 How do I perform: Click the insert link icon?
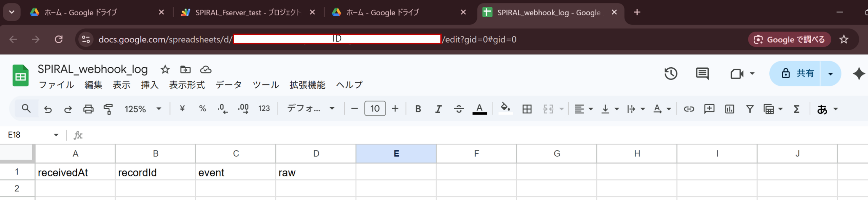pos(689,109)
